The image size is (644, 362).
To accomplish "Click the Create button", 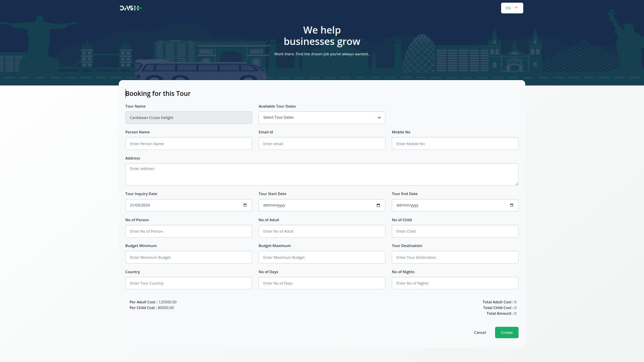I will [x=506, y=333].
